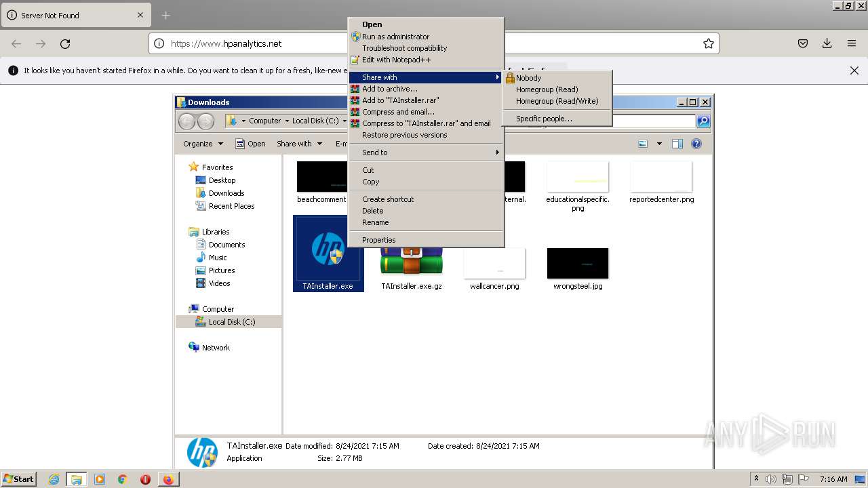Toggle the Explorer preview pane icon
The height and width of the screenshot is (488, 868).
coord(677,144)
